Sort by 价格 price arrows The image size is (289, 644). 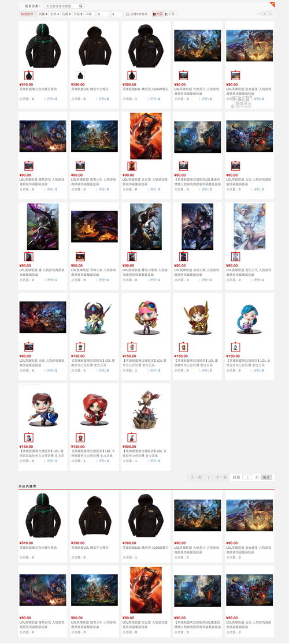pos(78,14)
